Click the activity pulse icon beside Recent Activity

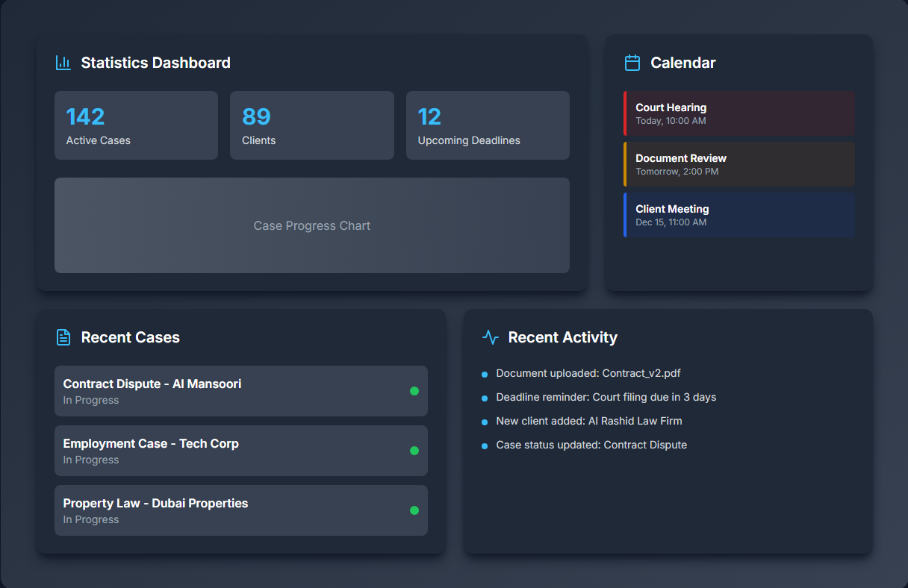click(490, 337)
